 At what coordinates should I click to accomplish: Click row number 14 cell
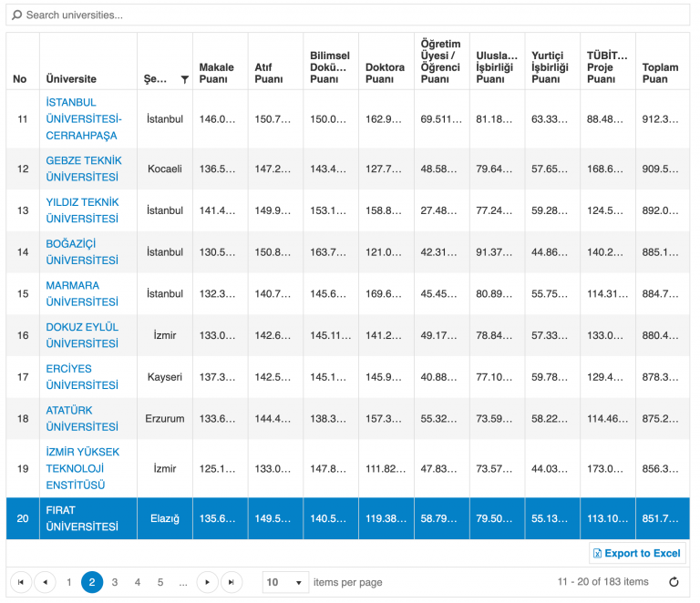click(23, 252)
